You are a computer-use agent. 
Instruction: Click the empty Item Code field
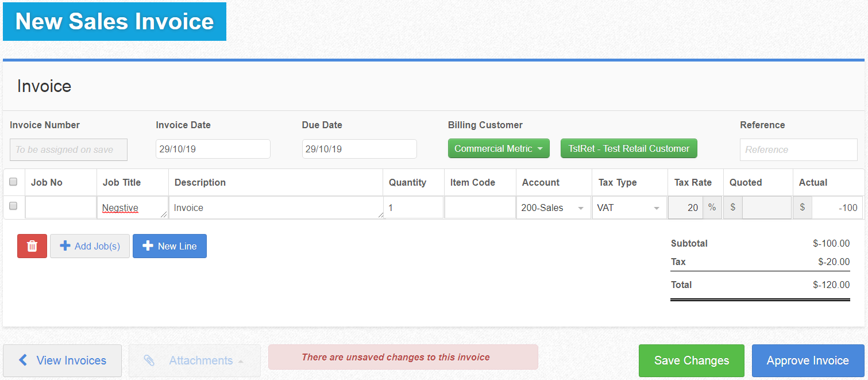pyautogui.click(x=480, y=208)
